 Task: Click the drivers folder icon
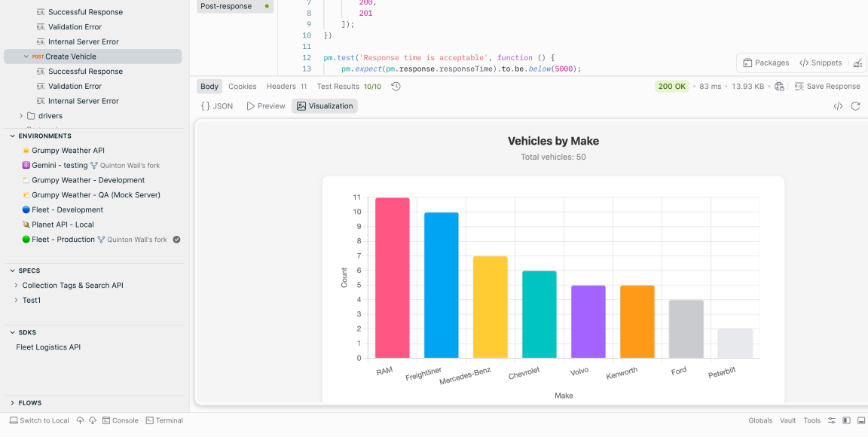click(31, 116)
